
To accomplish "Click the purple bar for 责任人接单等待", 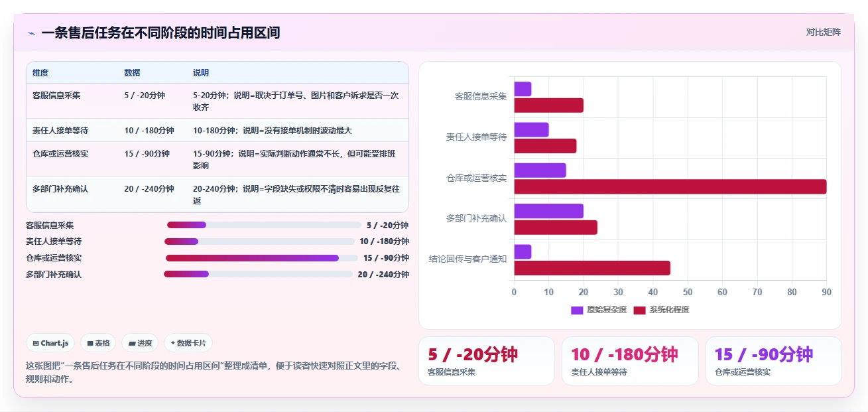I will click(531, 129).
